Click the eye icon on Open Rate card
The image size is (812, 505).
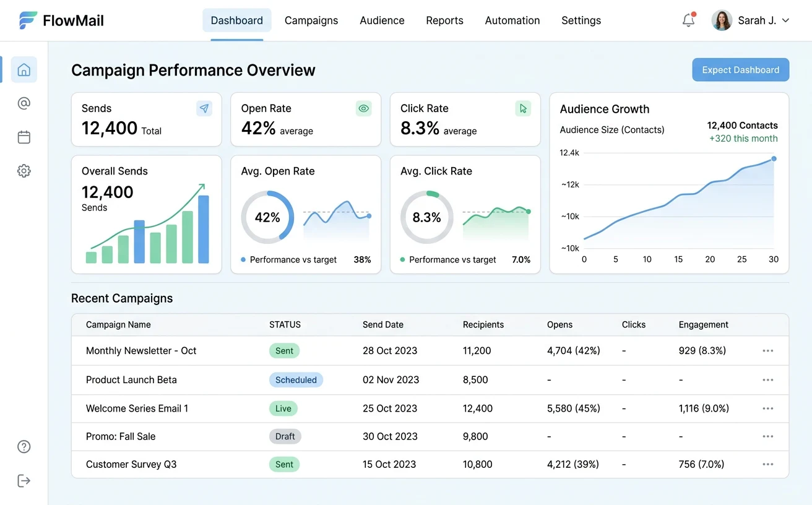click(364, 108)
